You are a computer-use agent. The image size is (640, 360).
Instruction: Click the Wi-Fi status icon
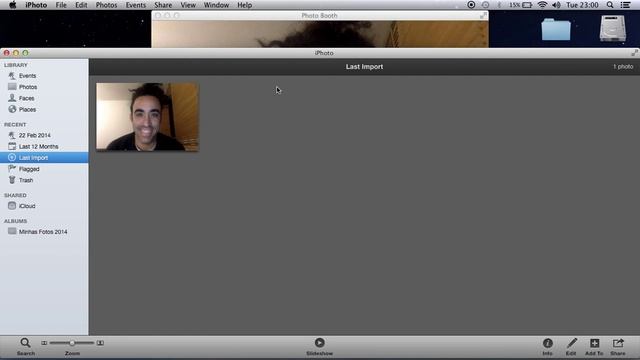[542, 5]
